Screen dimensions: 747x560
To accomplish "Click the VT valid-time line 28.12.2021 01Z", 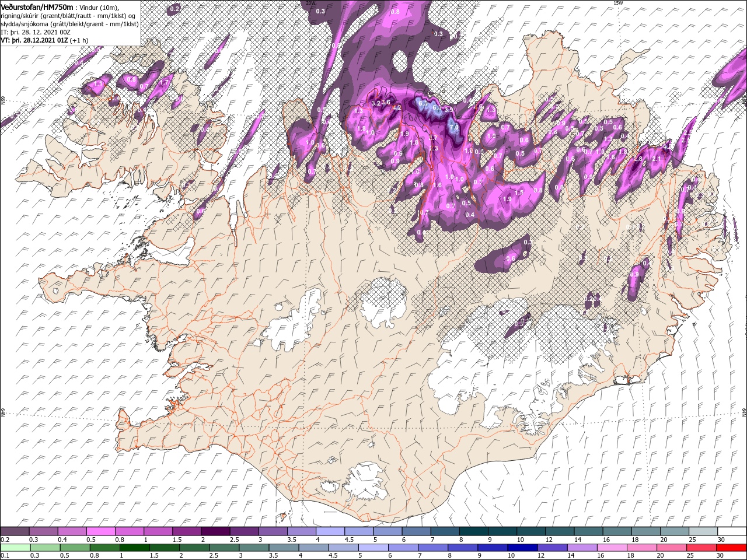I will (x=44, y=40).
